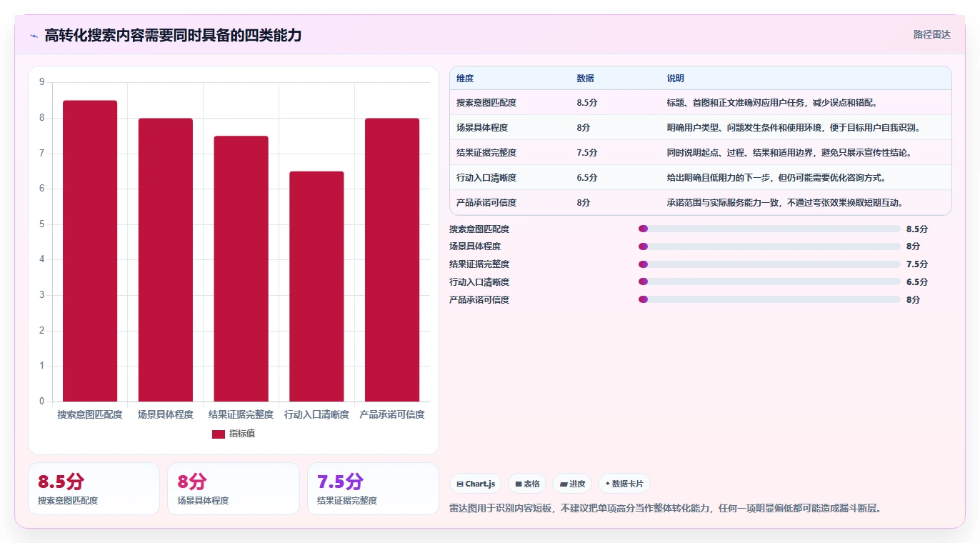Click the 场景具体程度 bar in the chart
The height and width of the screenshot is (543, 980).
coord(166,260)
